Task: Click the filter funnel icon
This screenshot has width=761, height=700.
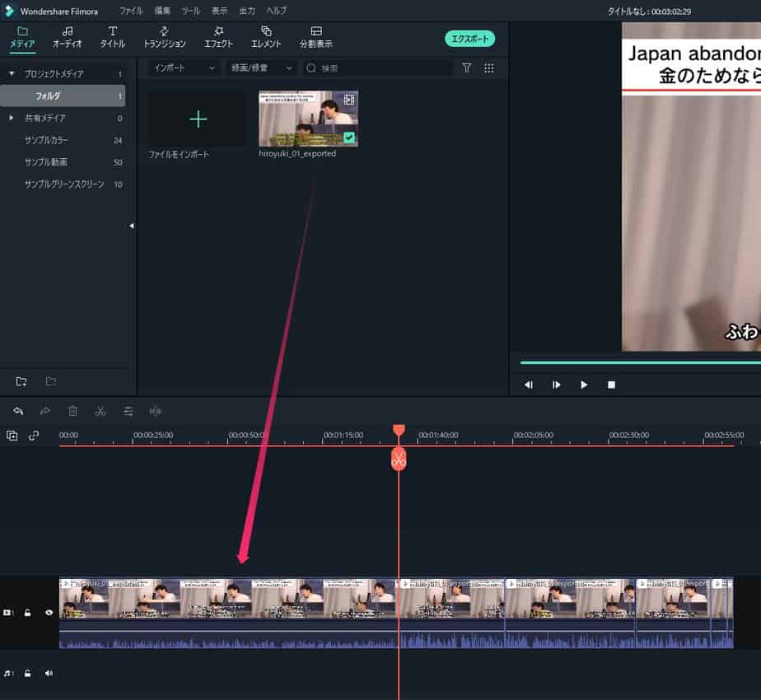Action: (x=466, y=68)
